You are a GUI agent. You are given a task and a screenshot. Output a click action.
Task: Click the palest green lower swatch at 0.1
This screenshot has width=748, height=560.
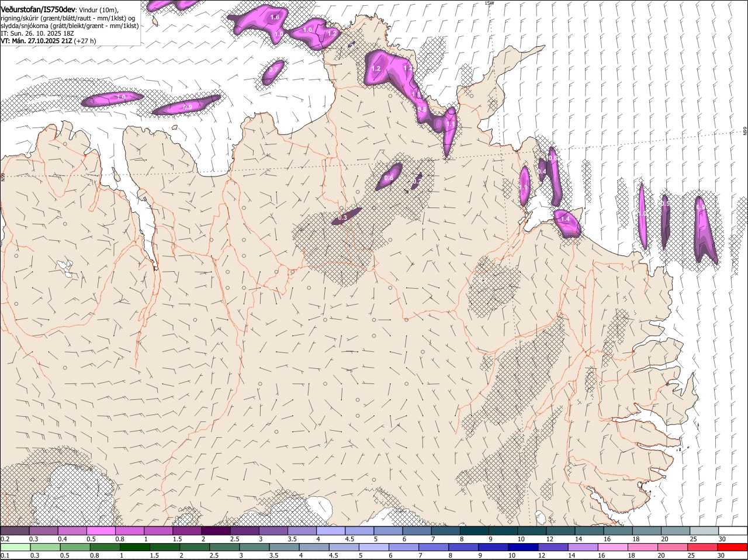tap(15, 548)
